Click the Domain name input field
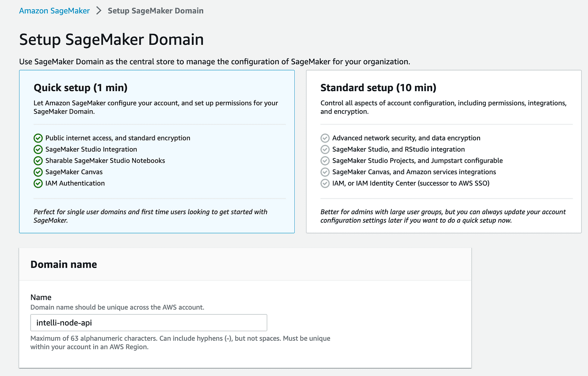This screenshot has height=376, width=588. click(x=149, y=323)
